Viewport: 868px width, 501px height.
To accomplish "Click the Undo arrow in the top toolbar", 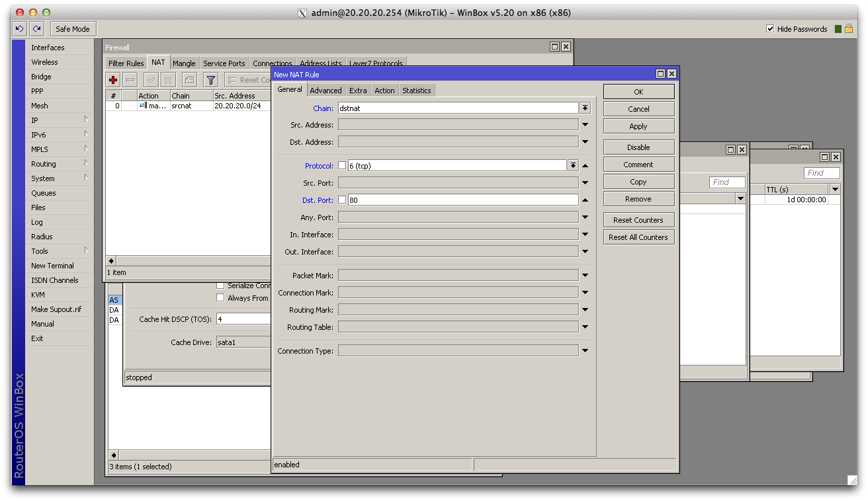I will (x=19, y=29).
